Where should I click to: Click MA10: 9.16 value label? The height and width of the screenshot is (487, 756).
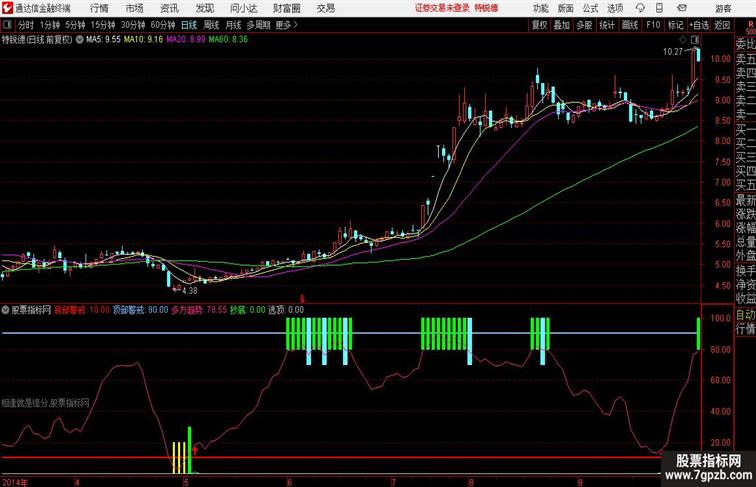click(144, 40)
